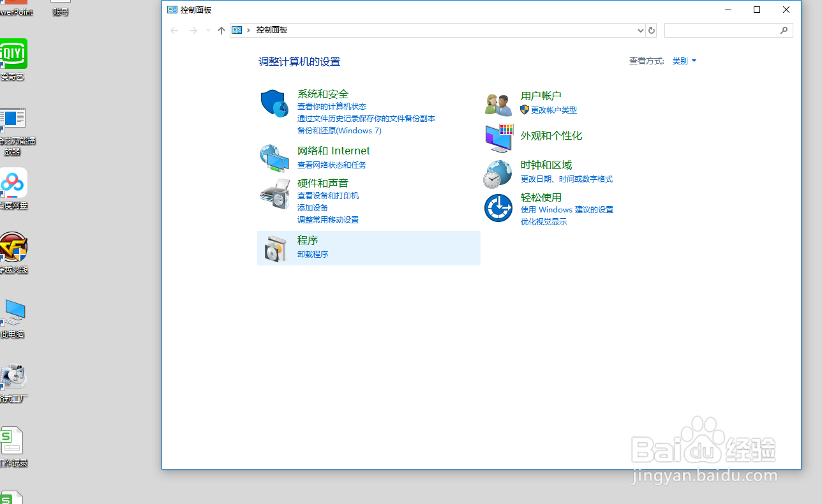Click inside the search box

pos(724,30)
